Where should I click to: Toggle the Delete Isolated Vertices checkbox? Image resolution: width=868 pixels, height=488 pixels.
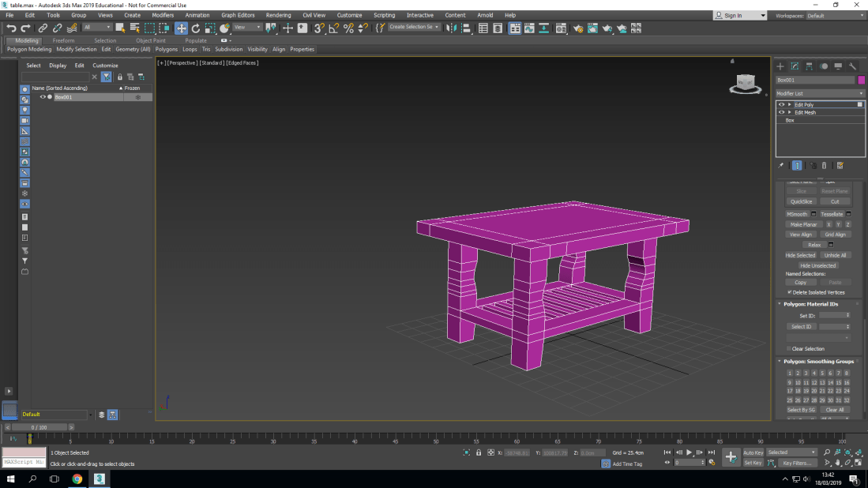790,292
